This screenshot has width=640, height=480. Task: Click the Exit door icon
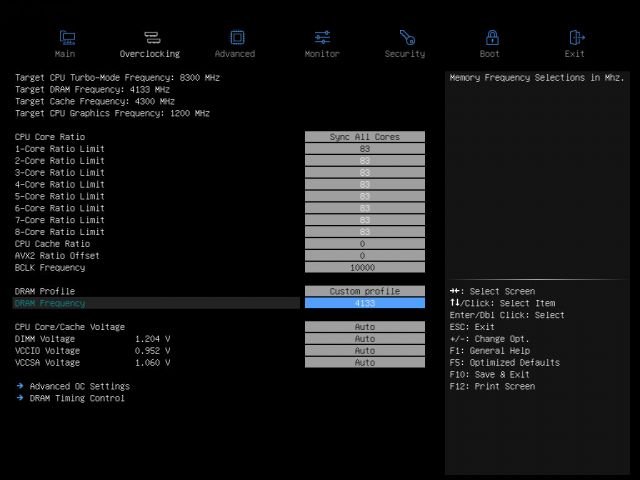pos(577,38)
